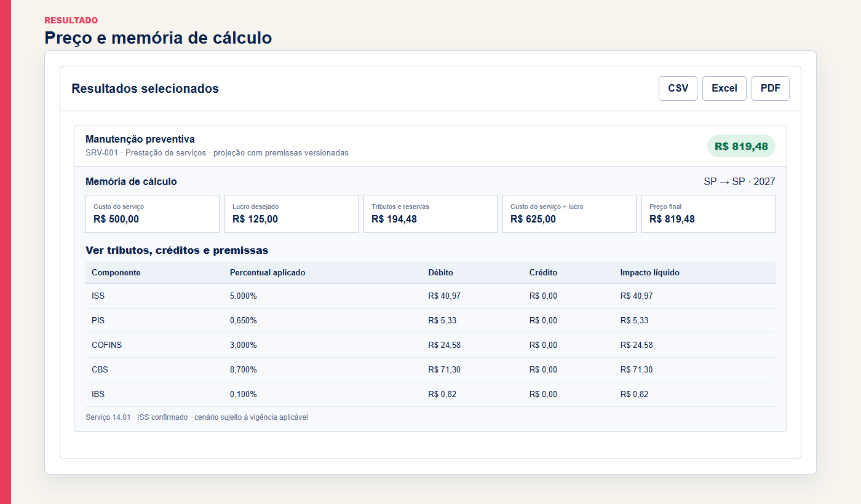Click the "Impacto líquido" column header
861x504 pixels.
tap(650, 273)
